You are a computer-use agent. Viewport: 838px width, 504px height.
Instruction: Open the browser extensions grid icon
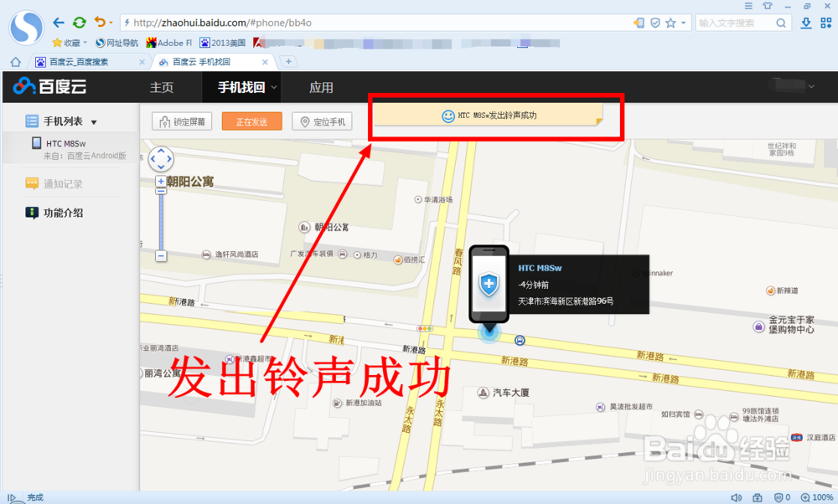(x=826, y=23)
